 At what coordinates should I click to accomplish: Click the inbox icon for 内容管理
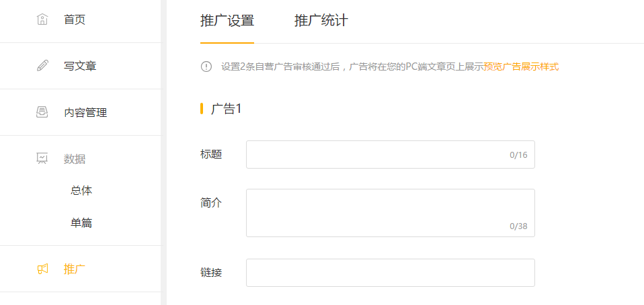[42, 112]
